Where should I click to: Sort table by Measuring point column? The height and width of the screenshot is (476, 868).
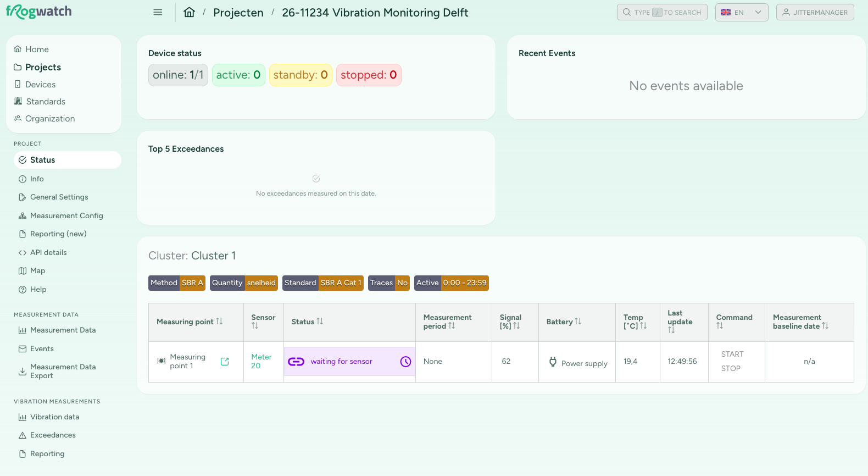click(x=219, y=321)
